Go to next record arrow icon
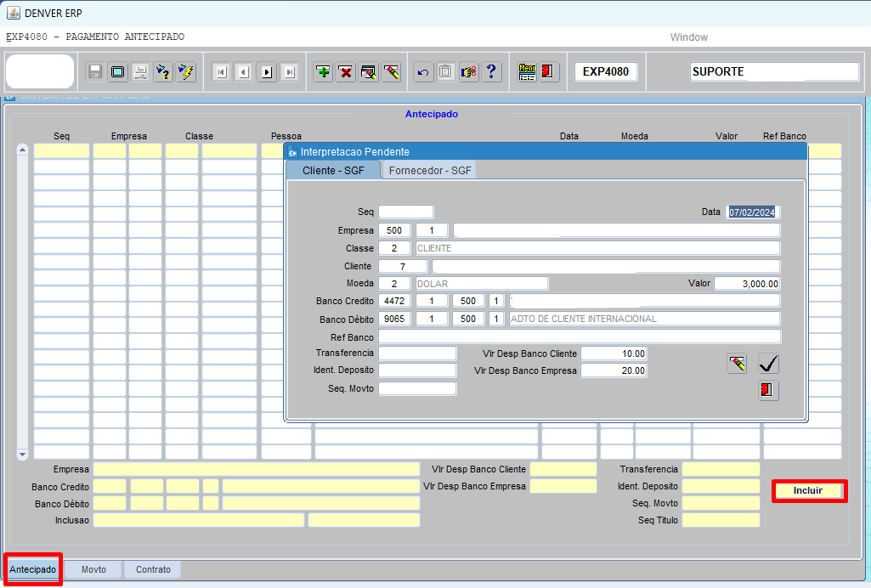Viewport: 871px width, 588px height. click(x=267, y=71)
